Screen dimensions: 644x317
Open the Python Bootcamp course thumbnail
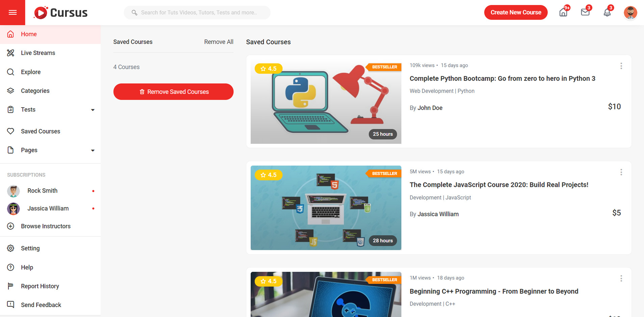click(326, 102)
